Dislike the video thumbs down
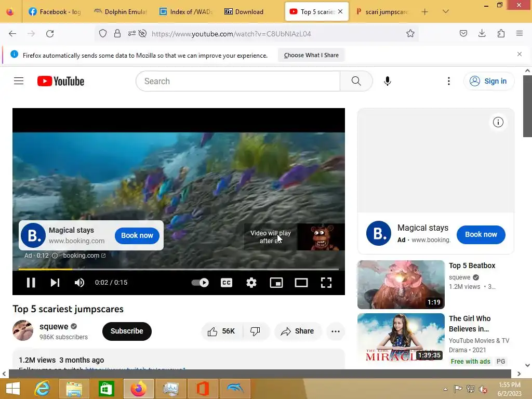Viewport: 532px width, 399px height. pyautogui.click(x=255, y=331)
